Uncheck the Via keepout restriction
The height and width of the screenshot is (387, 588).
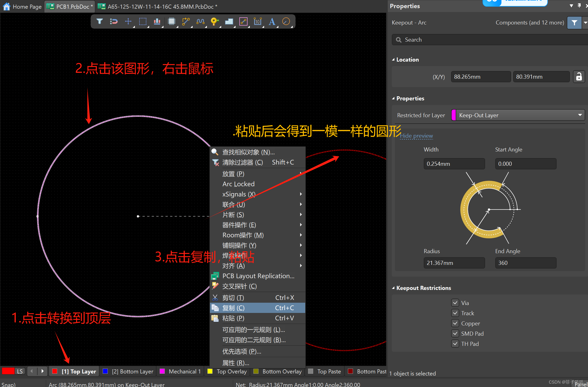point(455,303)
